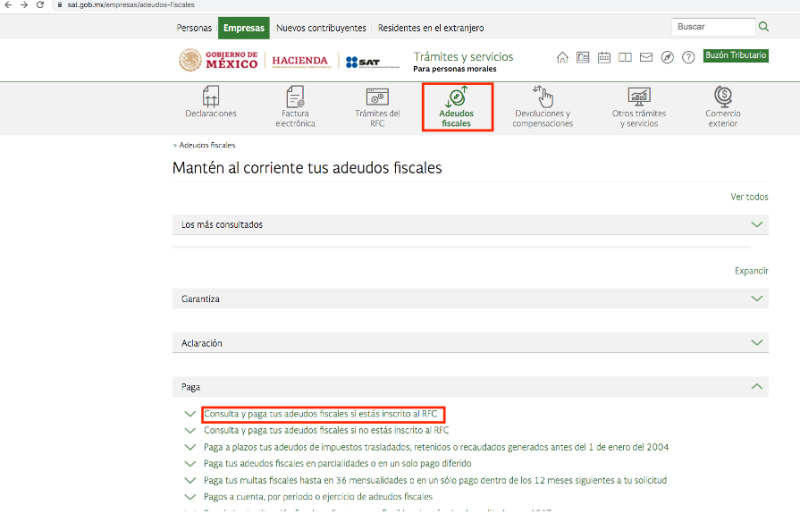Open Consulta y paga adeudos si no estás inscrito
The height and width of the screenshot is (522, 800).
point(326,430)
